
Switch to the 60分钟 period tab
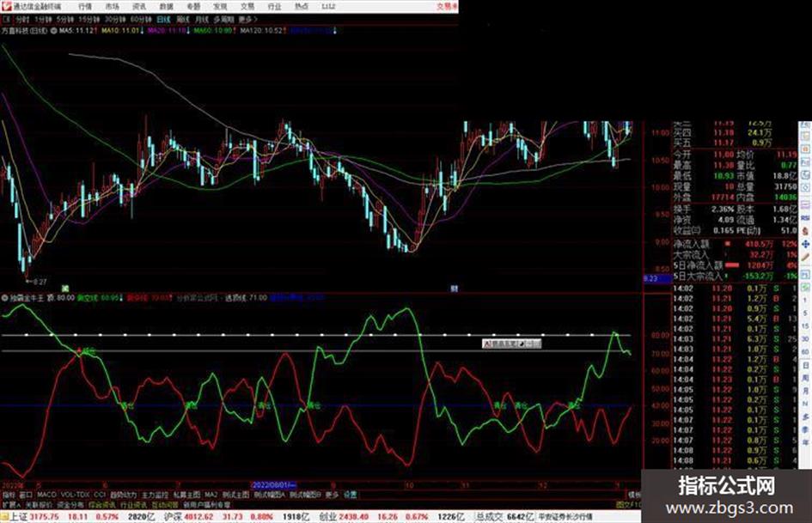coord(141,20)
